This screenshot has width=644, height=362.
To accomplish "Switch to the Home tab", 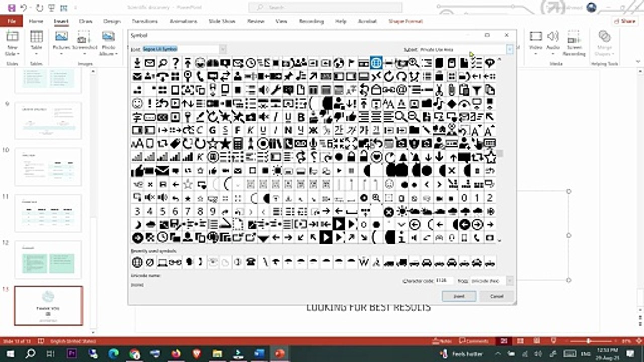I will tap(36, 21).
